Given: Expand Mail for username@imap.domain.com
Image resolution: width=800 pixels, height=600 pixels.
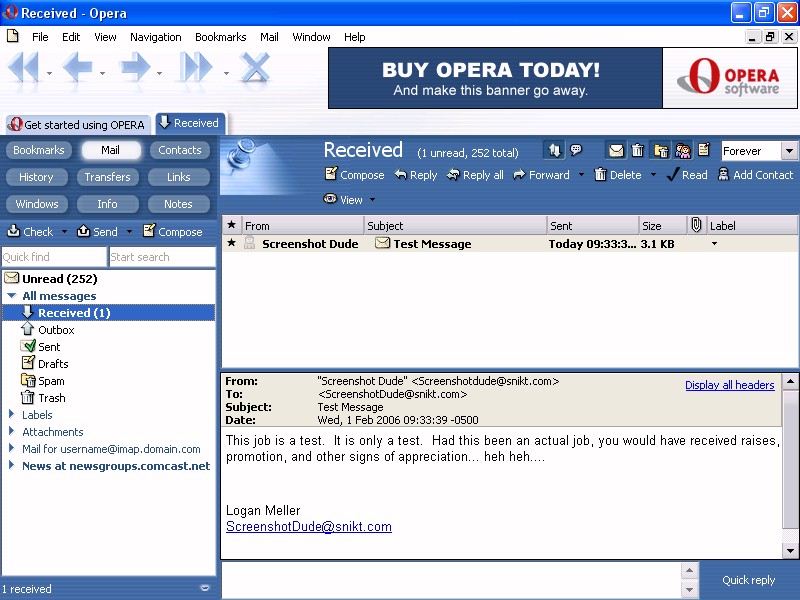Looking at the screenshot, I should coord(11,448).
